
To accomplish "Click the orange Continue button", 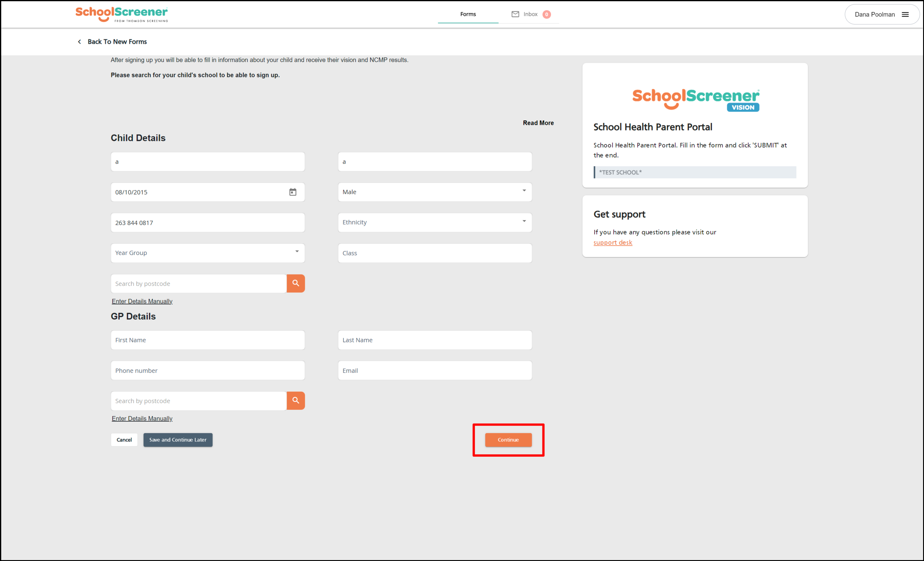I will pyautogui.click(x=508, y=440).
